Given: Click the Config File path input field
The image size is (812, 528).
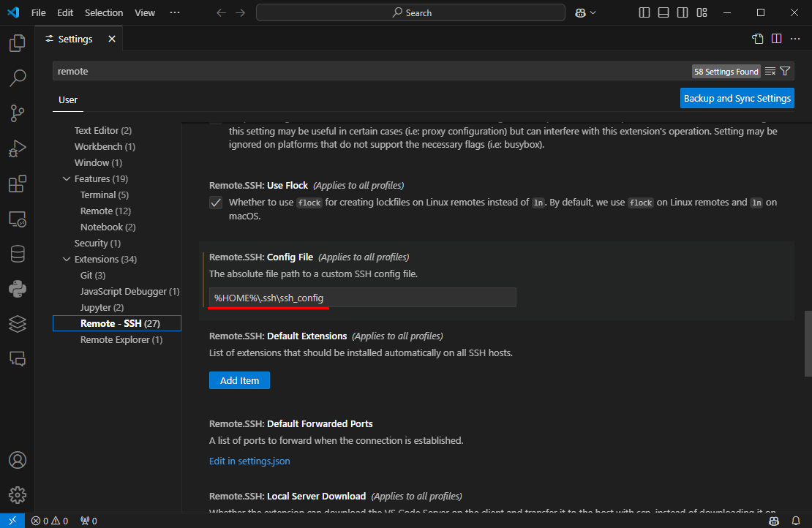Looking at the screenshot, I should pyautogui.click(x=363, y=298).
